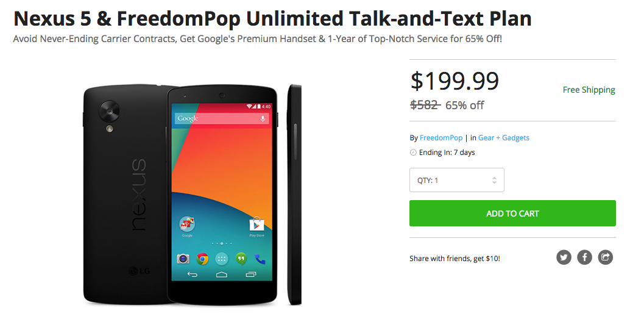Click the Hangouts icon on the phone
644x327 pixels.
click(x=241, y=259)
